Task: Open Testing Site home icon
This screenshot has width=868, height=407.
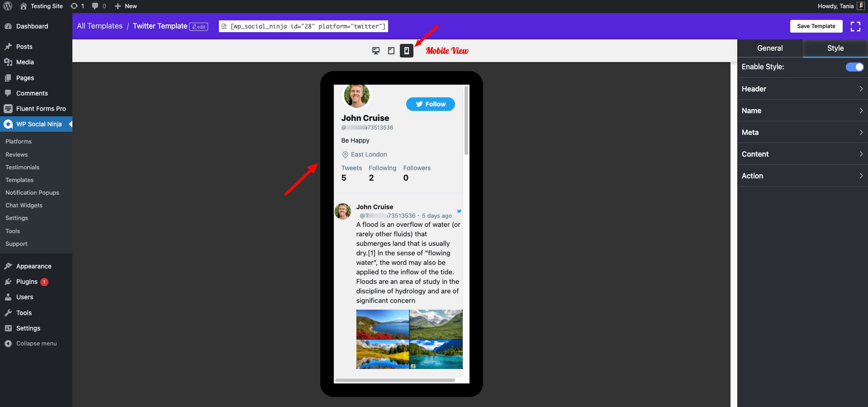Action: [24, 6]
